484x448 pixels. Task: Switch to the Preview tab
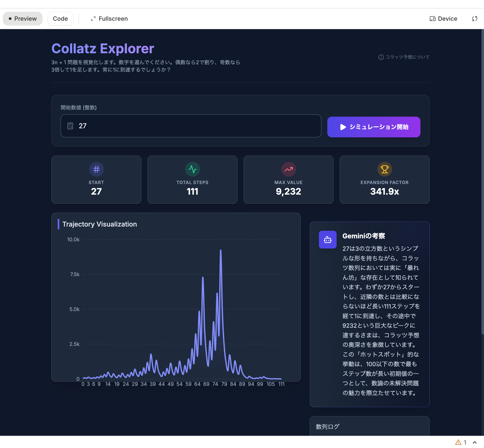click(23, 19)
